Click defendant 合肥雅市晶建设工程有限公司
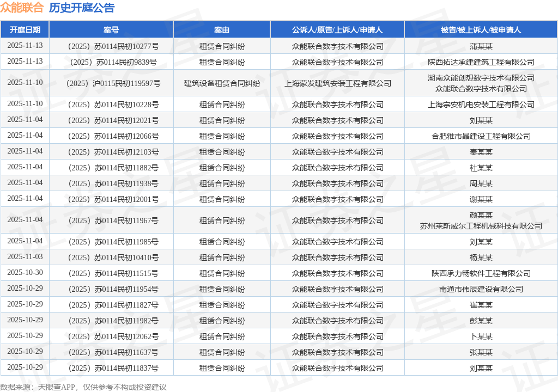Image resolution: width=558 pixels, height=392 pixels. click(481, 136)
